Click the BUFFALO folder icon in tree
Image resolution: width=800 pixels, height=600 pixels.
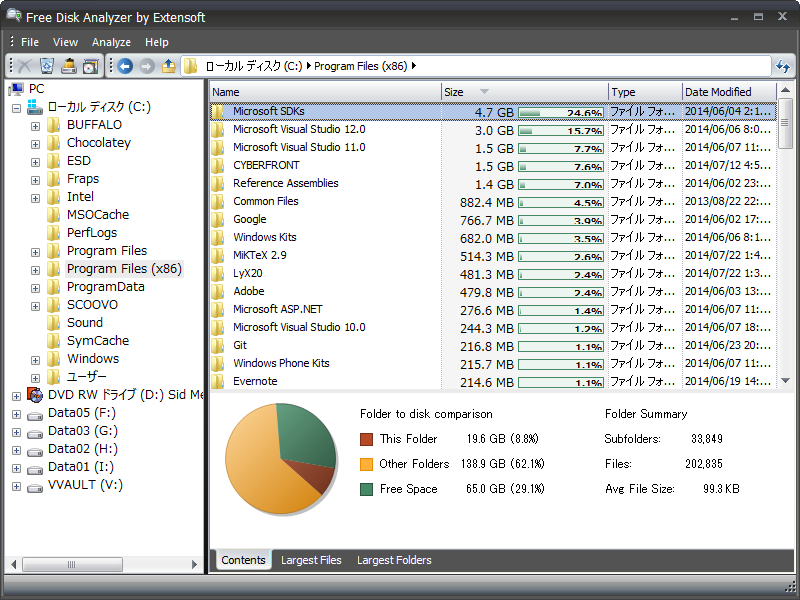click(54, 124)
